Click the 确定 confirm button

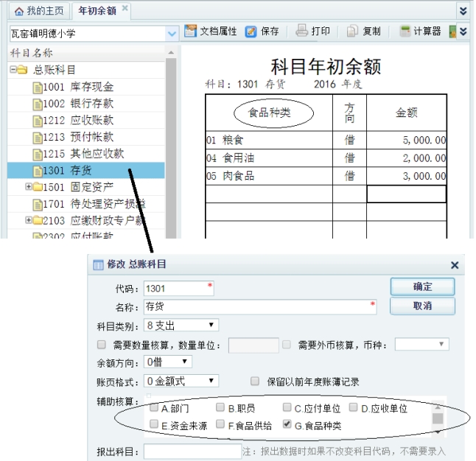click(422, 286)
